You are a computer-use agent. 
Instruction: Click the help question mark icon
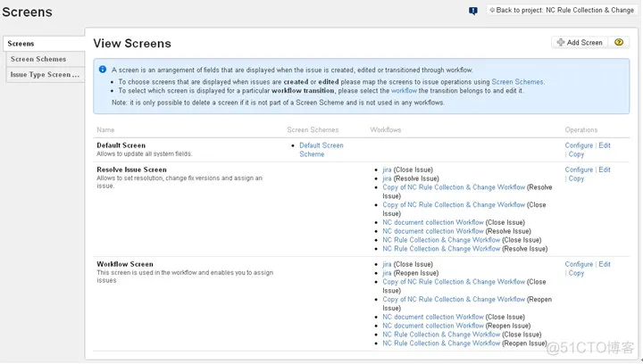click(619, 42)
